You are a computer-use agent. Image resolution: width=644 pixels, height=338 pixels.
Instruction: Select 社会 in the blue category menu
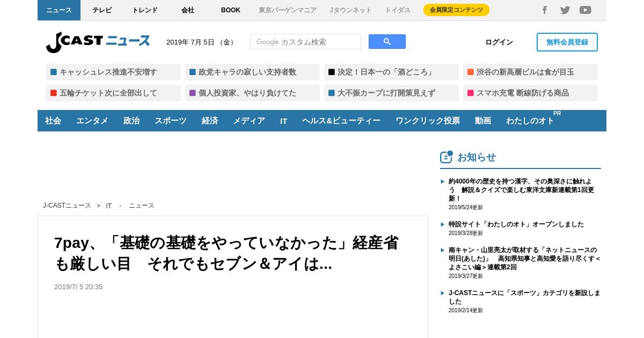coord(53,121)
